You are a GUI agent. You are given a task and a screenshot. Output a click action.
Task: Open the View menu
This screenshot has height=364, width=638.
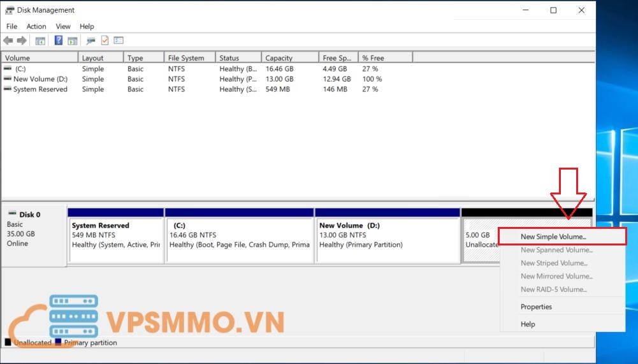click(x=63, y=27)
